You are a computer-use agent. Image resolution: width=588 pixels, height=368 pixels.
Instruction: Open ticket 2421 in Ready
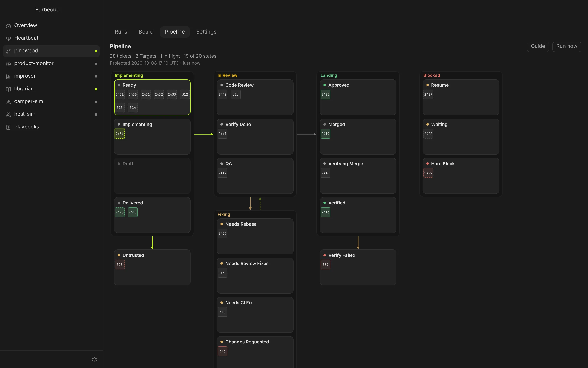(x=120, y=94)
